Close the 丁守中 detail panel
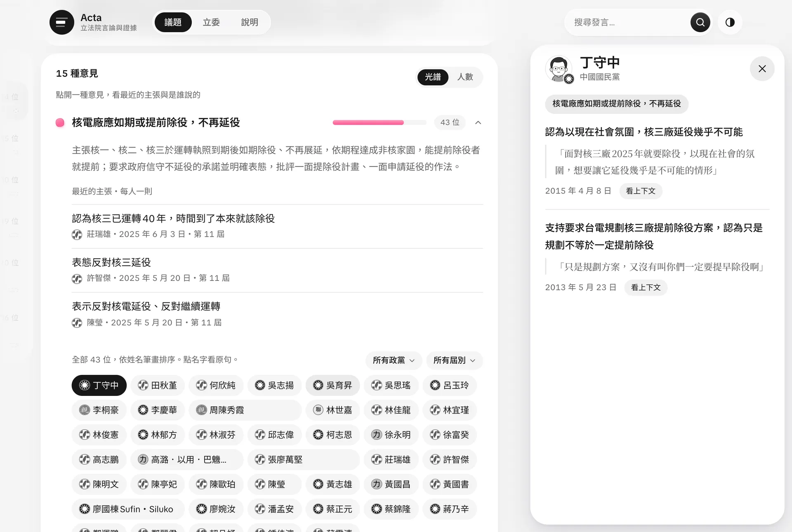792x532 pixels. [762, 69]
